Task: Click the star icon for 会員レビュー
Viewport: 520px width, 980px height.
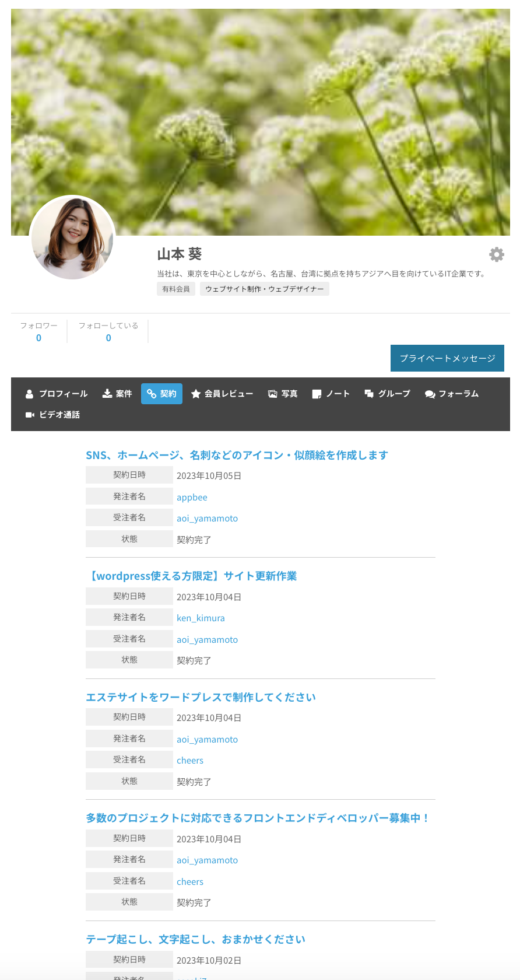Action: (x=196, y=394)
